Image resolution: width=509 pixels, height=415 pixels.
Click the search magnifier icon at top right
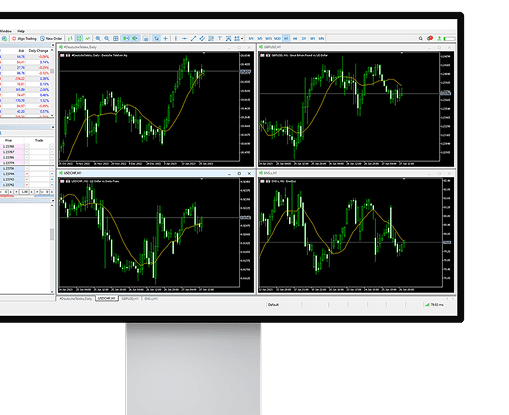point(421,38)
